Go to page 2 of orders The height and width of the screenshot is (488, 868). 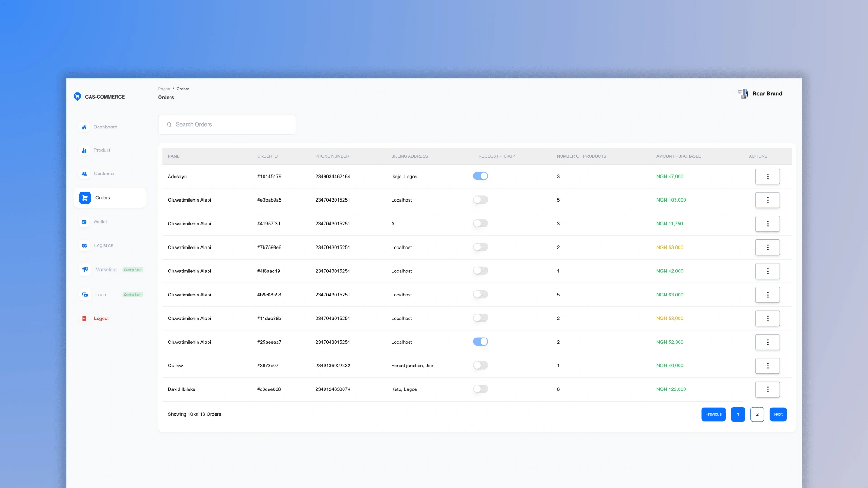(x=757, y=414)
